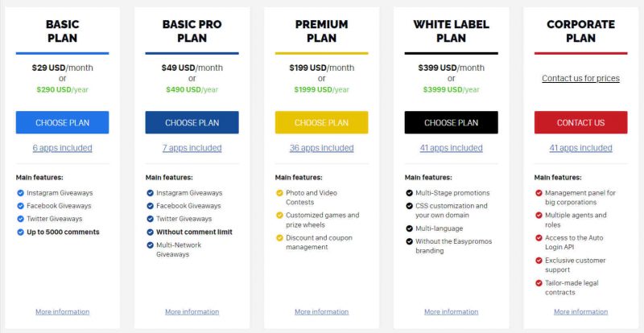Viewport: 644px width, 333px height.
Task: Open More information under Premium Plan
Action: tap(321, 312)
